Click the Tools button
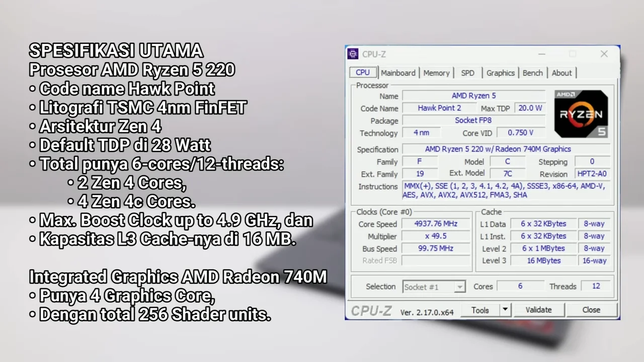The image size is (644, 362). (x=480, y=310)
